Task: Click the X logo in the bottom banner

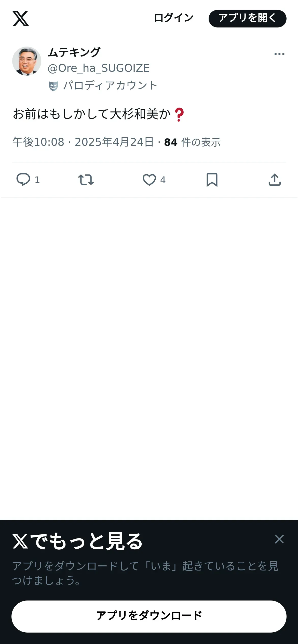Action: 20,541
